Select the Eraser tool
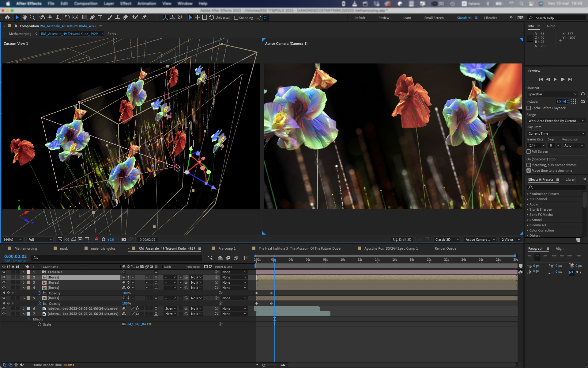Viewport: 588px width, 368px height. point(125,17)
